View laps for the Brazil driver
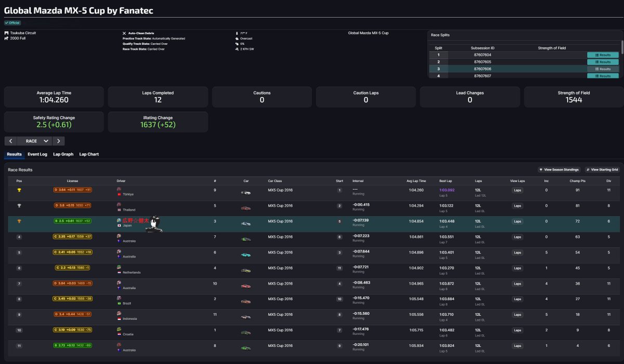This screenshot has width=624, height=364. [517, 300]
